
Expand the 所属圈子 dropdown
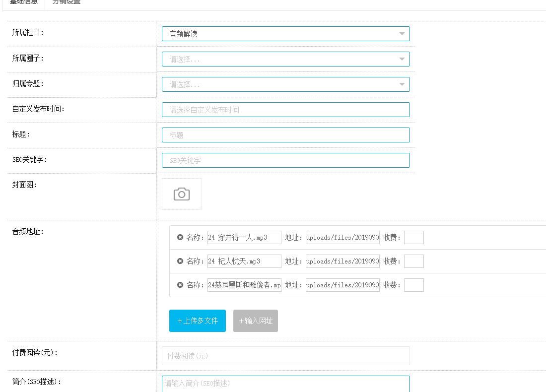click(285, 59)
